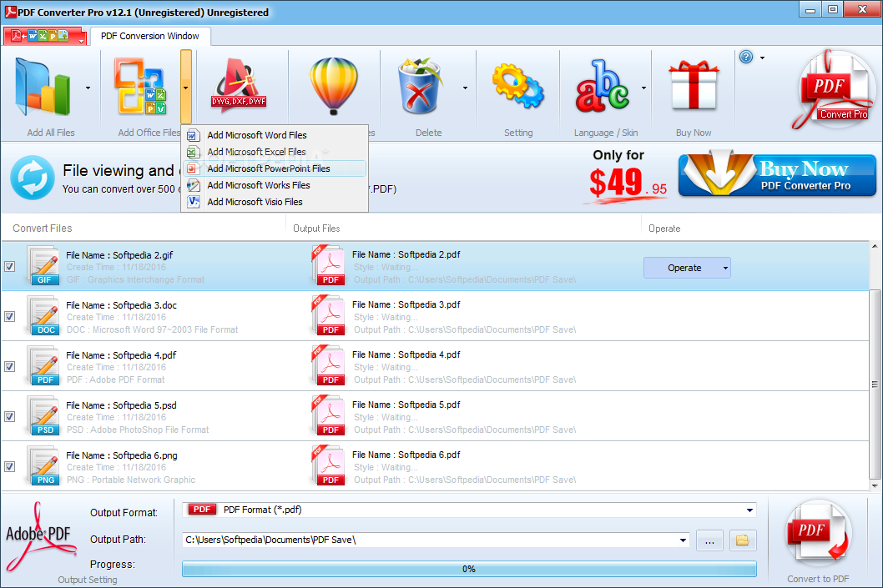Uncheck the Softpedia 3.doc checkbox
The width and height of the screenshot is (883, 588).
click(9, 317)
